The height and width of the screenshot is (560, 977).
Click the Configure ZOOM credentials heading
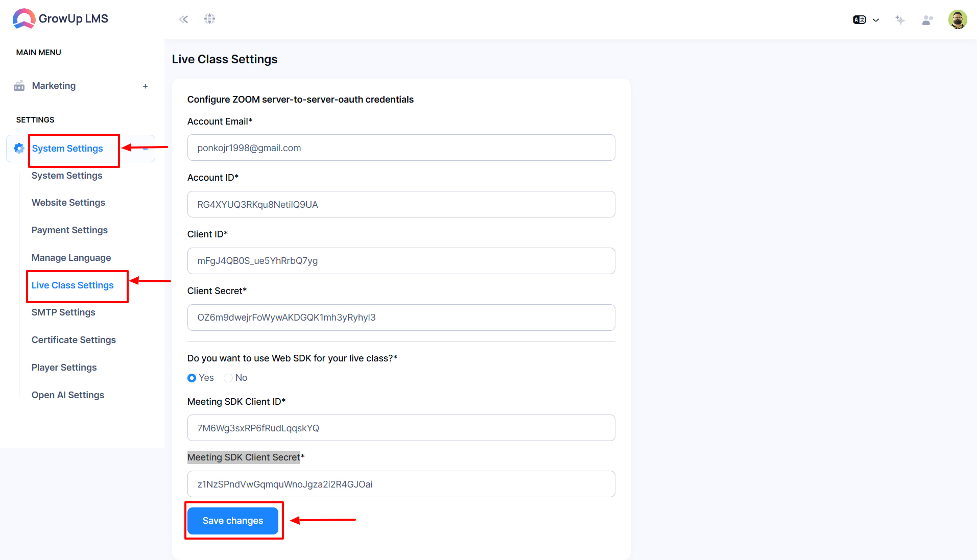[x=300, y=100]
